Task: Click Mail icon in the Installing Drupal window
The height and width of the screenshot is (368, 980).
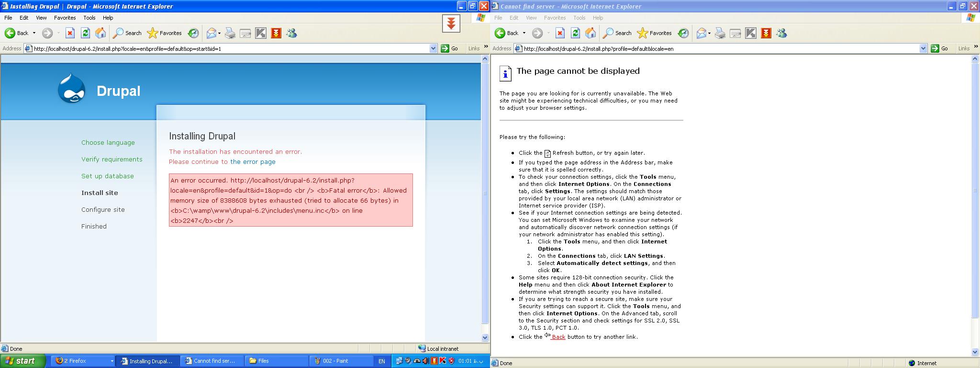Action: [211, 33]
